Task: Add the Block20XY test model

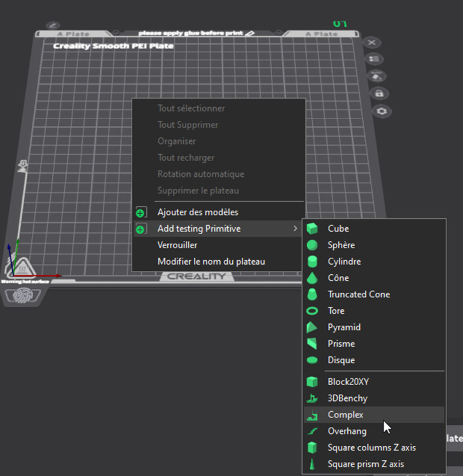Action: pyautogui.click(x=374, y=382)
